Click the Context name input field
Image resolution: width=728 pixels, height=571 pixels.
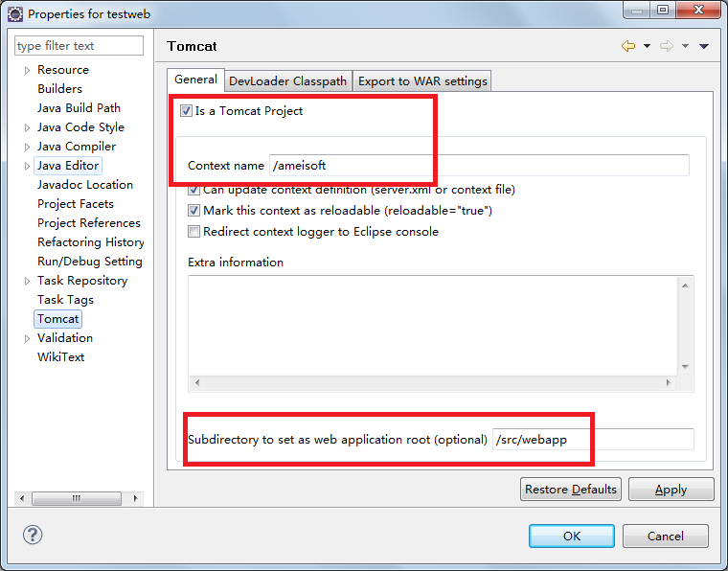[479, 166]
